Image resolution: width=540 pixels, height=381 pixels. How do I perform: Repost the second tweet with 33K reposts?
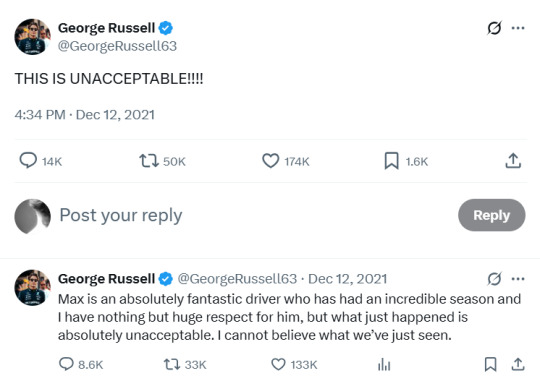(x=172, y=364)
